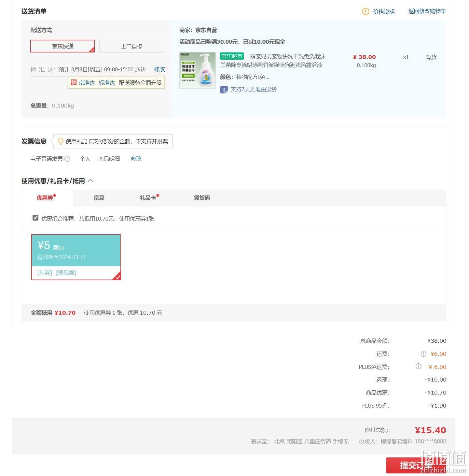The width and height of the screenshot is (469, 476).
Task: Click the red 新 badge icon
Action: (x=74, y=82)
